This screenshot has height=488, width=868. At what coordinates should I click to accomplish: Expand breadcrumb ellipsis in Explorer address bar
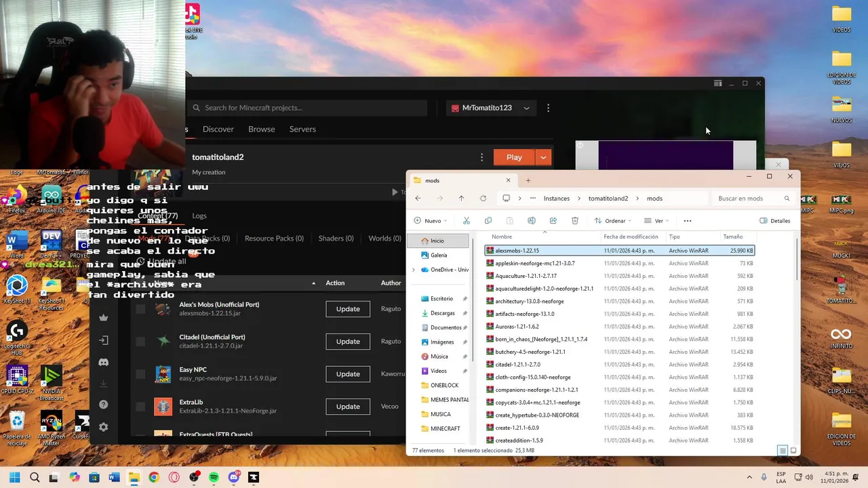pyautogui.click(x=533, y=199)
